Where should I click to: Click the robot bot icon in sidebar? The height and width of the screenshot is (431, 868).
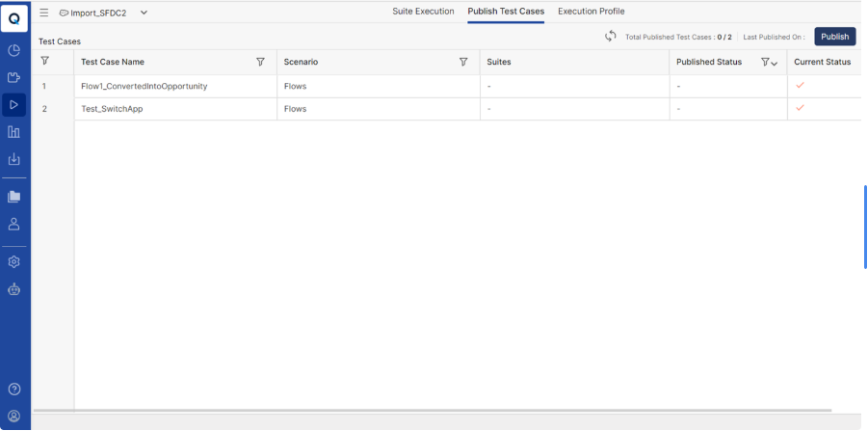13,289
